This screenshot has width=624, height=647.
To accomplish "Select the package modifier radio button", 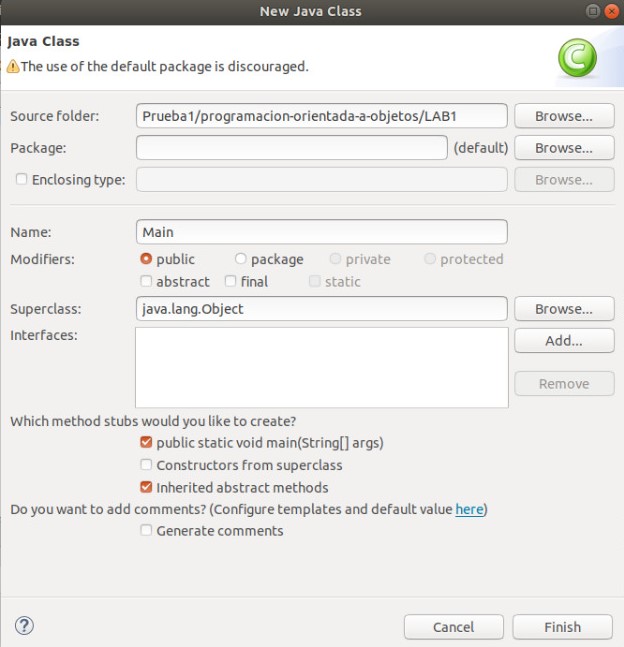I will (241, 259).
